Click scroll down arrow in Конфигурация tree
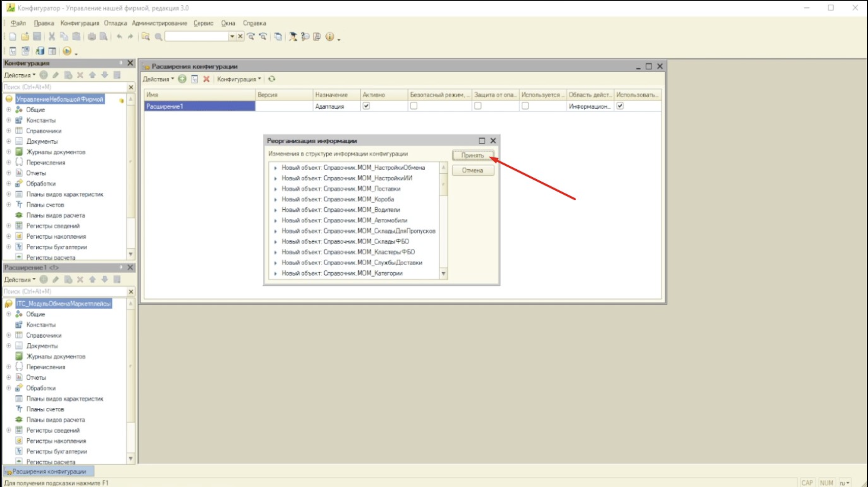The image size is (868, 487). coord(130,254)
